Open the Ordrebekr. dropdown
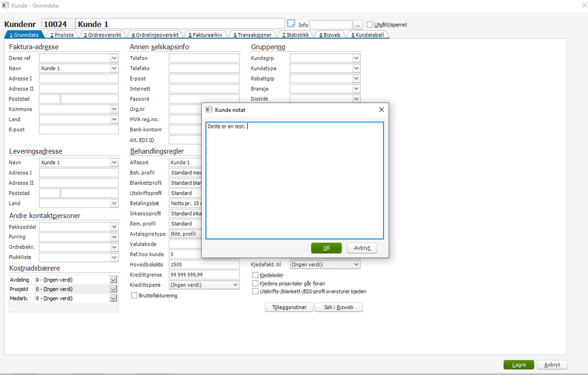 coord(114,247)
